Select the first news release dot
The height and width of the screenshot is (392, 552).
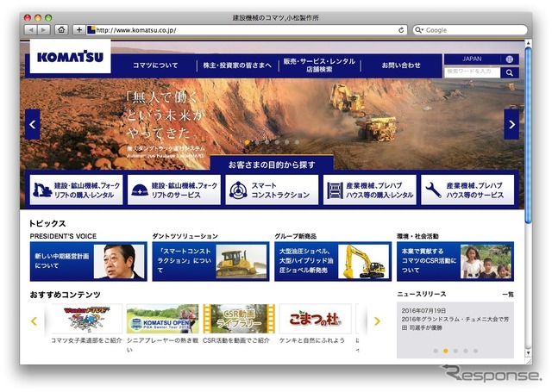(436, 351)
